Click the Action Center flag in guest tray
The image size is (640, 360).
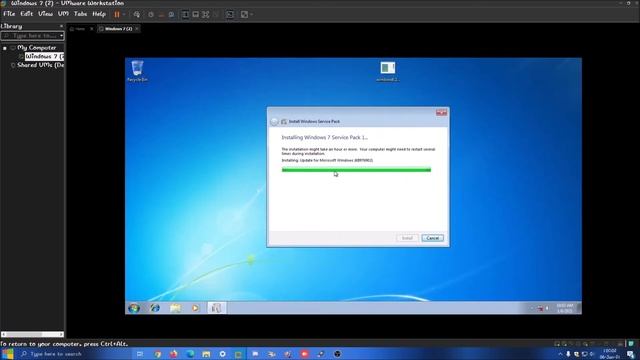540,309
